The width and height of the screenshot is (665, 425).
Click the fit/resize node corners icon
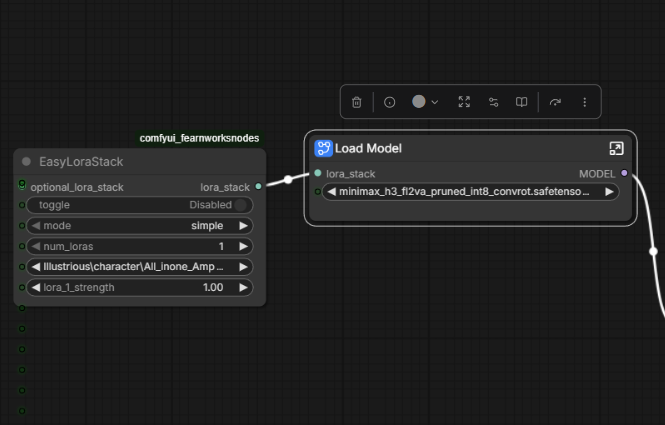click(x=464, y=102)
